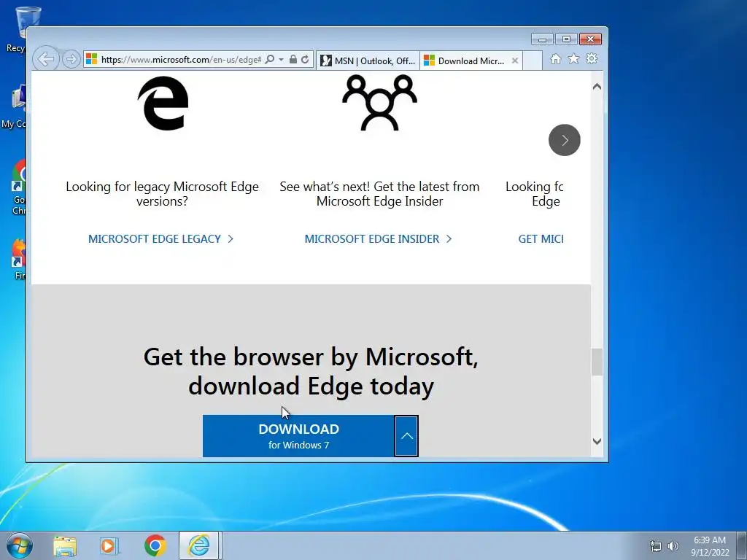747x560 pixels.
Task: Switch to the MSN | Outlook tab
Action: (x=368, y=61)
